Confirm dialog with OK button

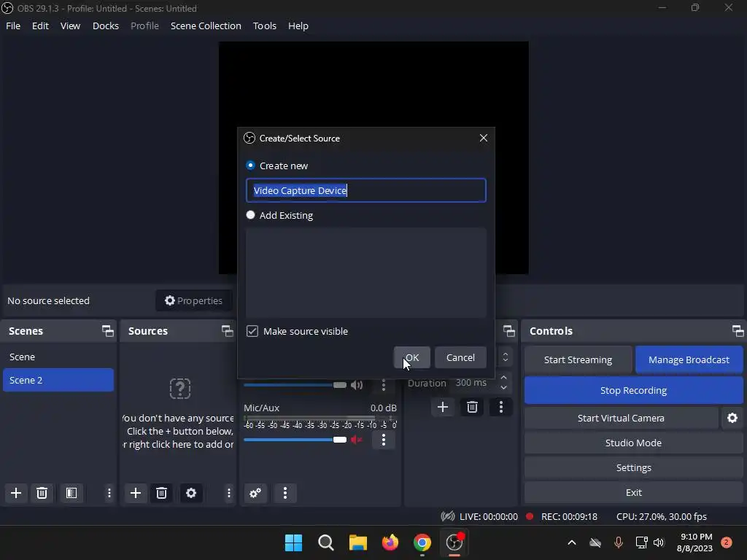[x=412, y=357]
